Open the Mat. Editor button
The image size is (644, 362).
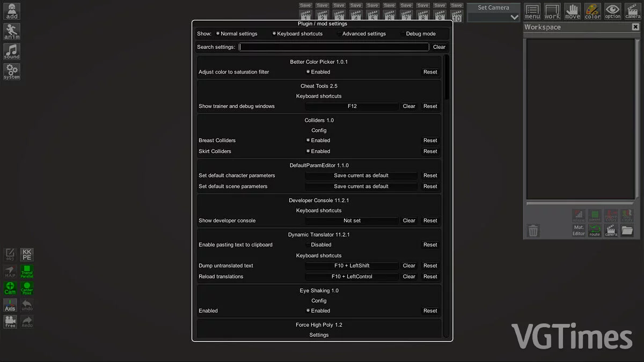point(579,231)
